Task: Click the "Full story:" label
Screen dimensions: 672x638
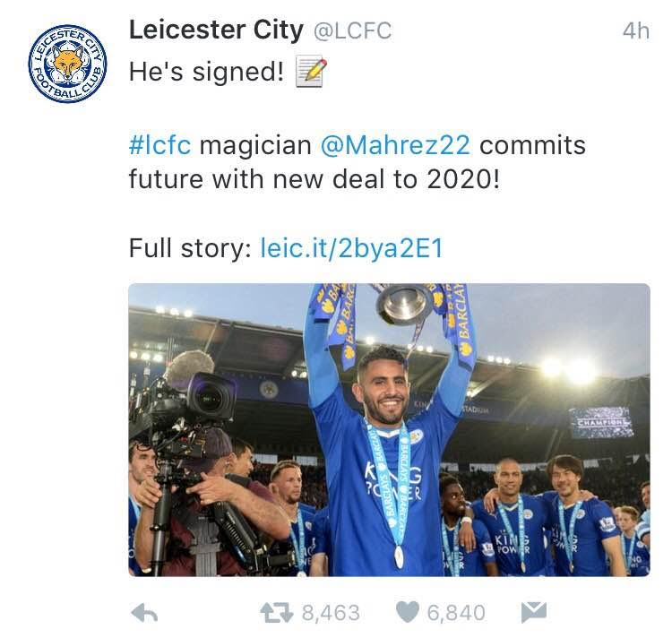Action: (188, 248)
